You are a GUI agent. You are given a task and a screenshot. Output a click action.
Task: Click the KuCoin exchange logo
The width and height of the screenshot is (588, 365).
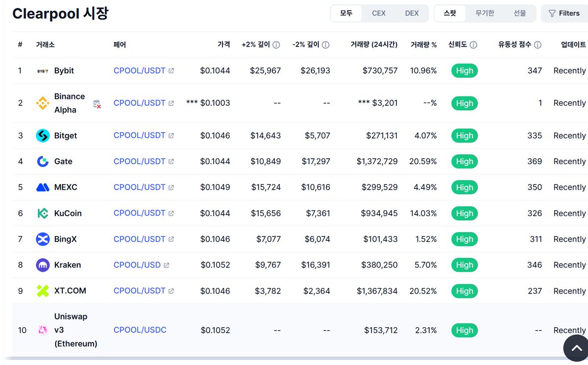[43, 213]
